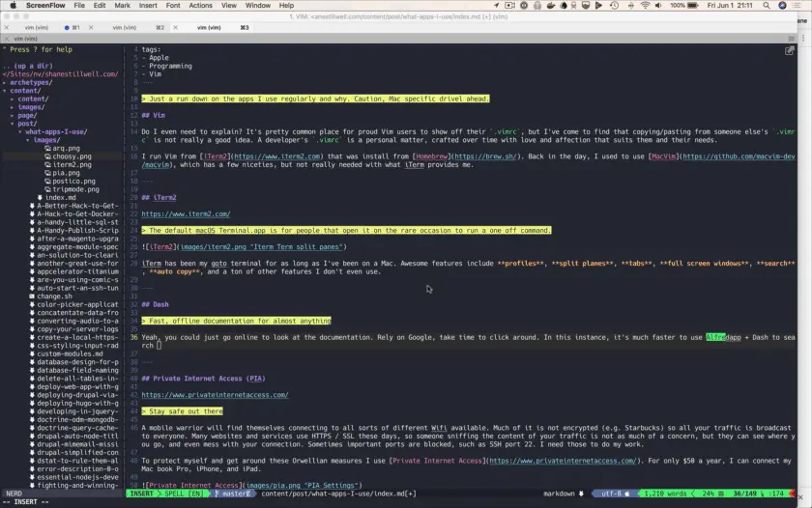Open the ScreenFlow menu
Viewport: 812px width, 508px height.
(x=45, y=5)
